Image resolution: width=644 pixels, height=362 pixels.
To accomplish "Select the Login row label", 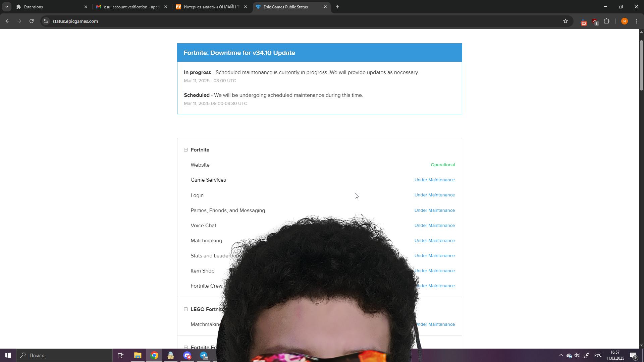I will [x=197, y=195].
